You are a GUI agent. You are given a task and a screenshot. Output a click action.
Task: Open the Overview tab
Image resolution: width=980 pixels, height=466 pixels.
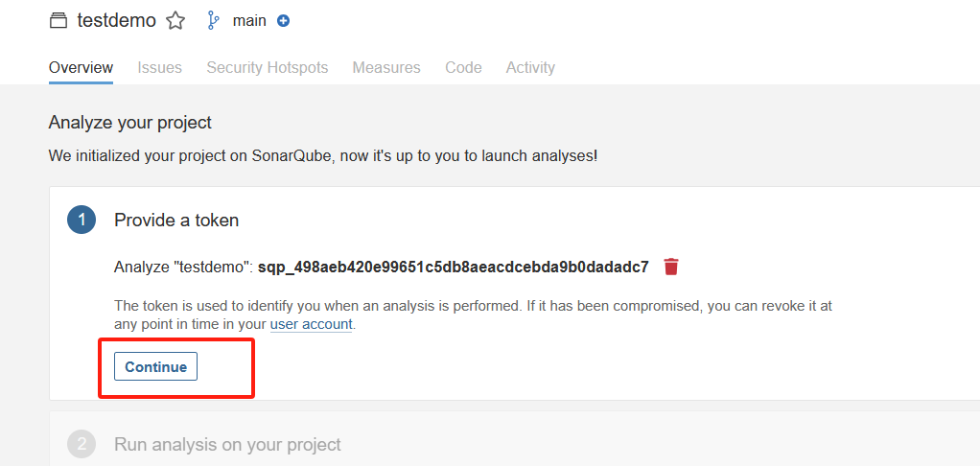tap(82, 67)
